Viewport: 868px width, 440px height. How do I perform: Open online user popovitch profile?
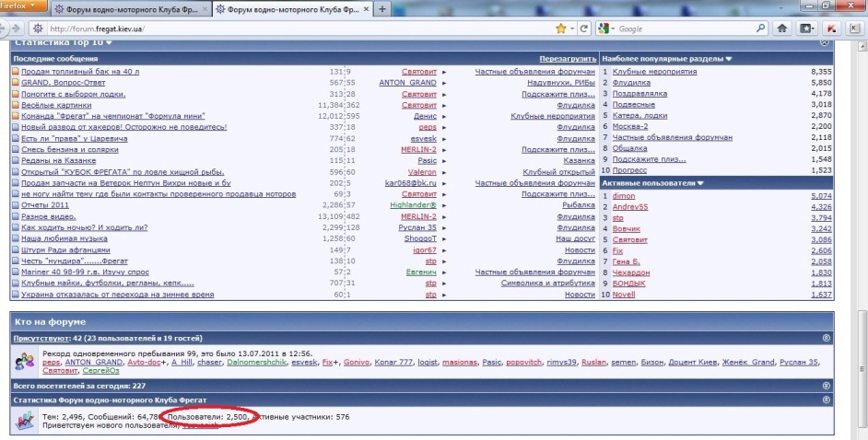click(x=523, y=362)
